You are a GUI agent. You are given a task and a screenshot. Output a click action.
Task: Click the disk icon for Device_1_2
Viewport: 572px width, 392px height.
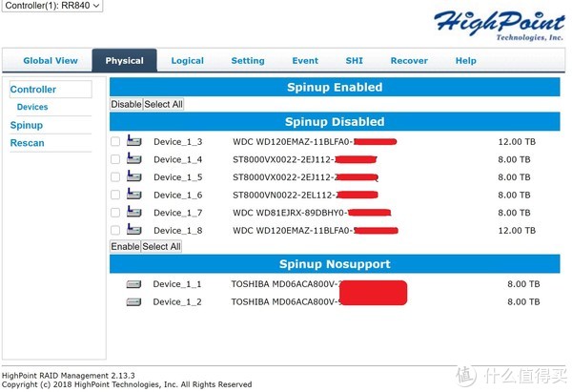(133, 301)
